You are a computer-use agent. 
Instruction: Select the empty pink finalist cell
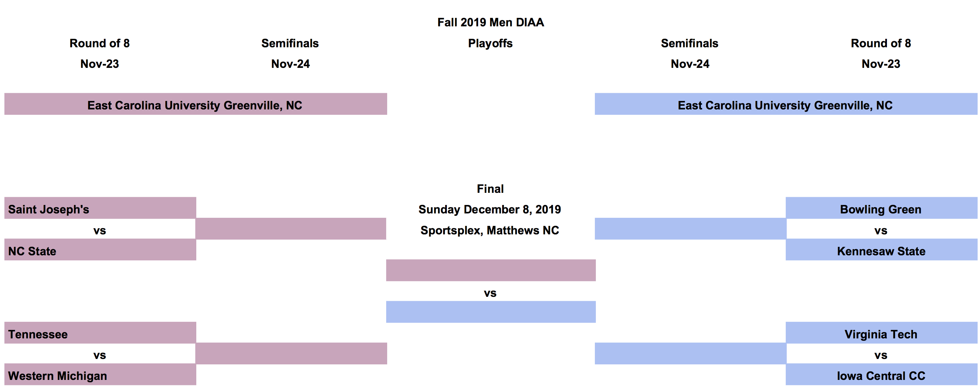pos(491,270)
